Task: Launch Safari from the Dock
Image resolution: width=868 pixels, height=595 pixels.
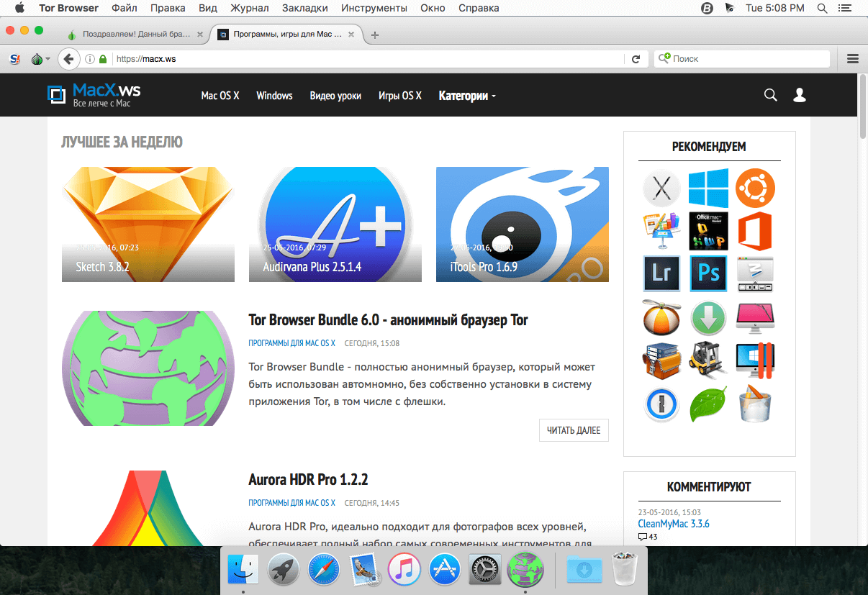Action: (323, 570)
